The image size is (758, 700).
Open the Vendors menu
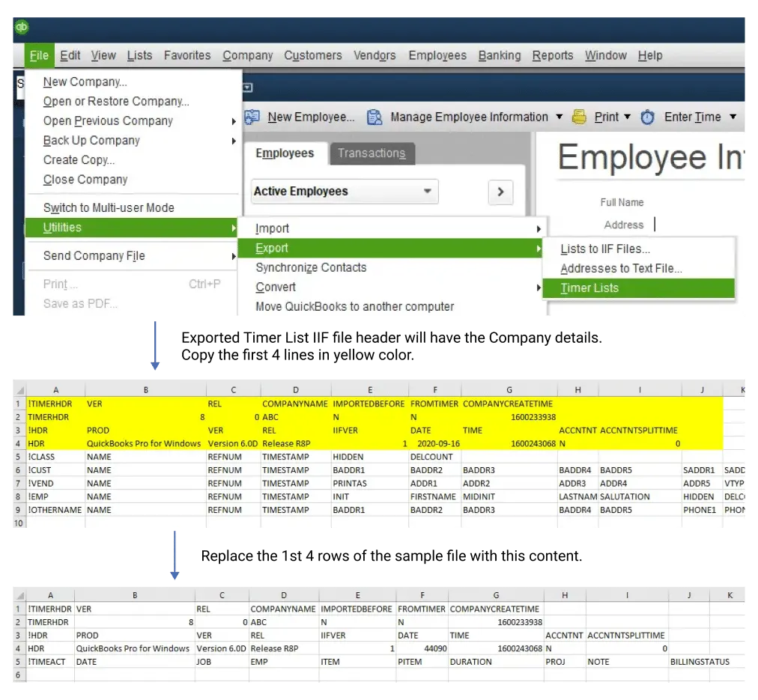tap(375, 55)
